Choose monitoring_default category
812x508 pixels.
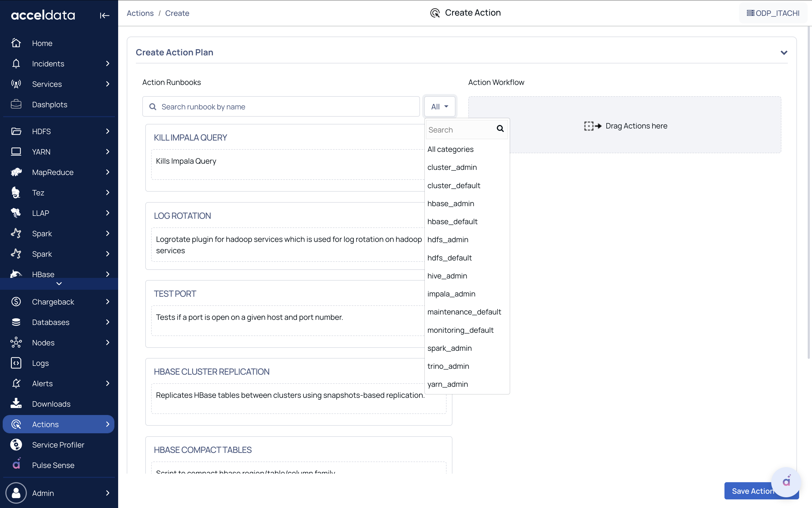(x=467, y=330)
